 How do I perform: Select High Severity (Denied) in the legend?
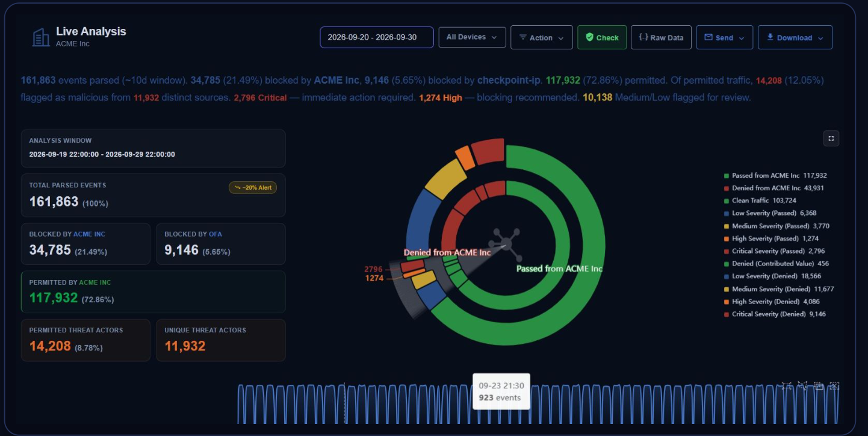pyautogui.click(x=772, y=302)
